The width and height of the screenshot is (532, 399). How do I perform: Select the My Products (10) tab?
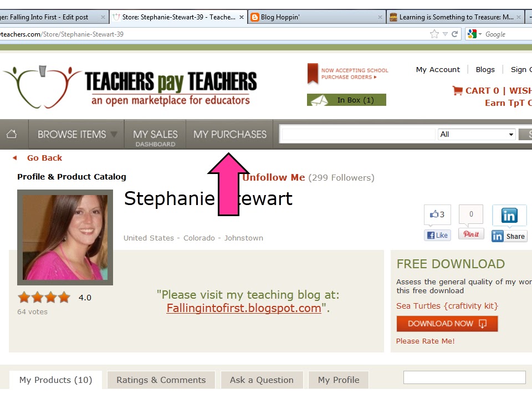[x=55, y=380]
